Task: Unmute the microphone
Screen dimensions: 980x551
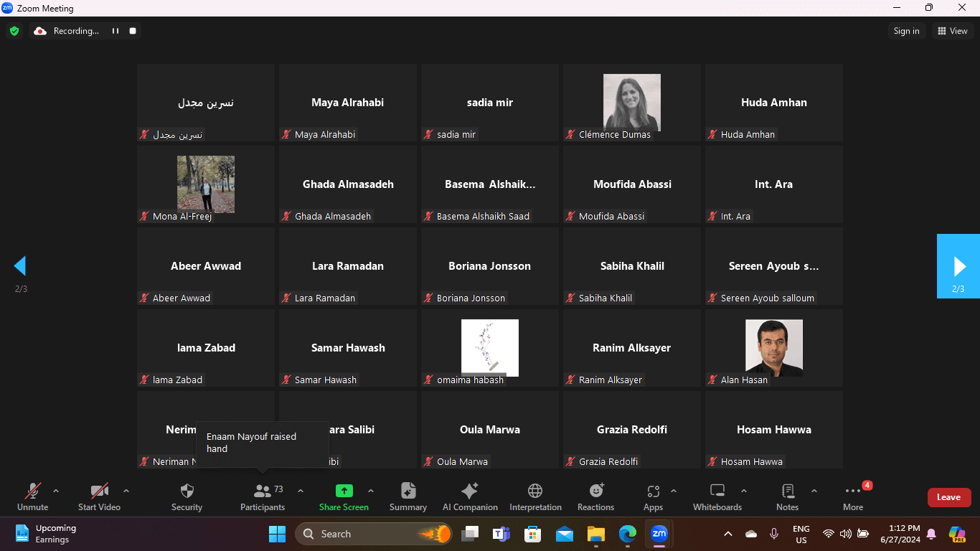Action: tap(32, 491)
